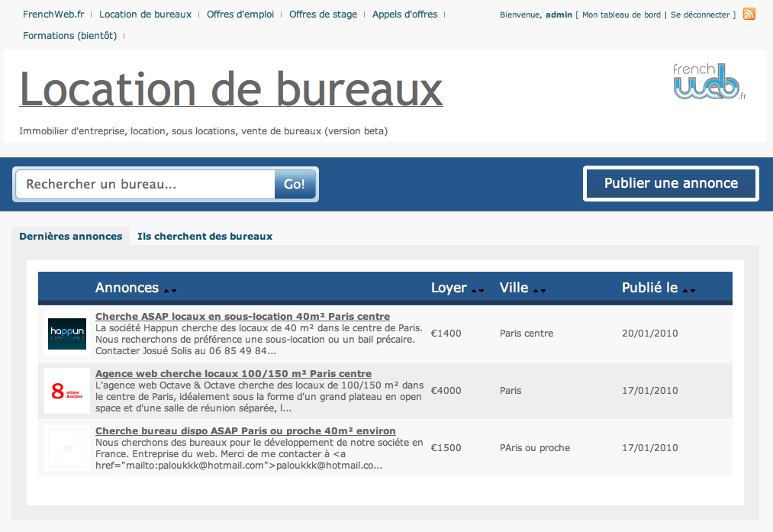Click the paloukkk@hotmail.com listing description text
The image size is (773, 532).
pos(259,453)
